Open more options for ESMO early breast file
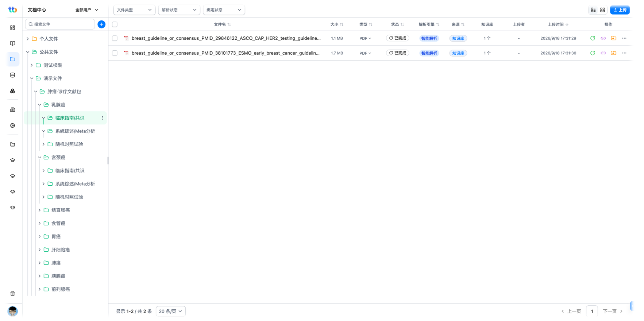This screenshot has width=644, height=321. pyautogui.click(x=624, y=53)
